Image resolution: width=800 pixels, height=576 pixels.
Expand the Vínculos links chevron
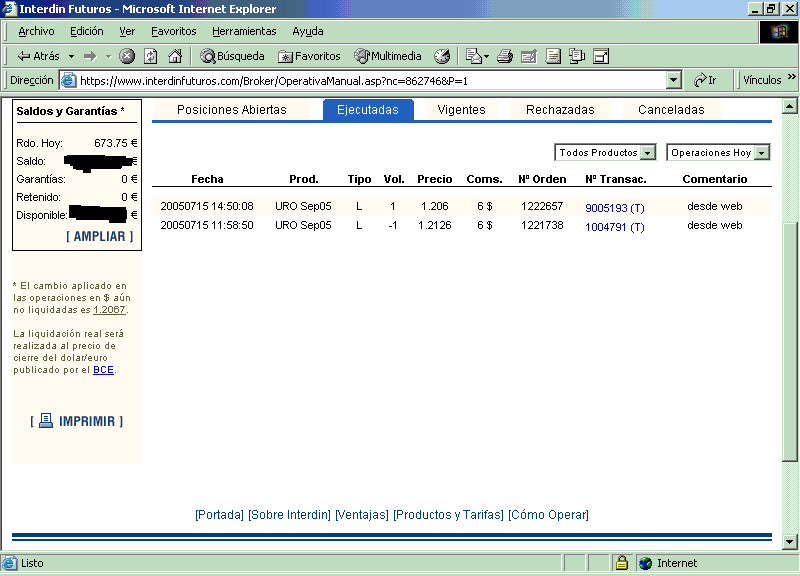[791, 77]
